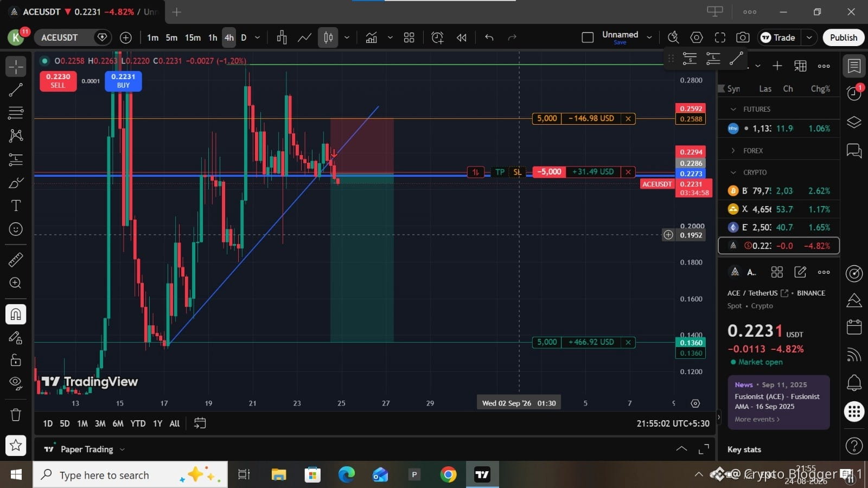
Task: Click the Publish button
Action: 844,37
